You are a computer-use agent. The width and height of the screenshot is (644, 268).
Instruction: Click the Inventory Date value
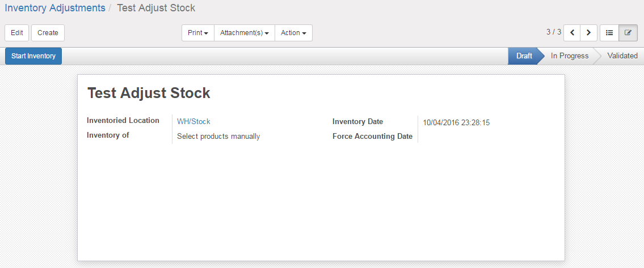click(x=456, y=122)
